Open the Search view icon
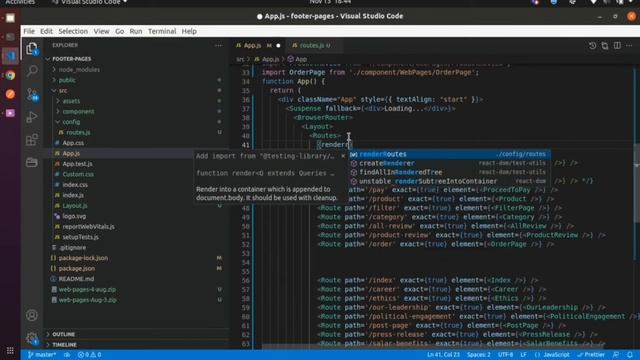The width and height of the screenshot is (640, 360). click(x=32, y=71)
